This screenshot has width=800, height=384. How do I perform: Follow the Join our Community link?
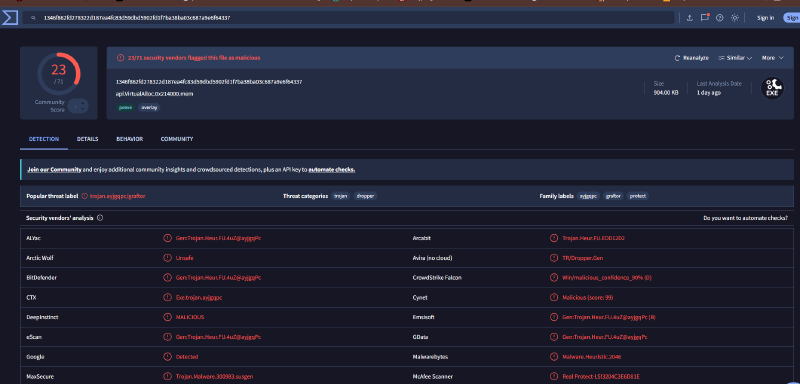pos(54,170)
